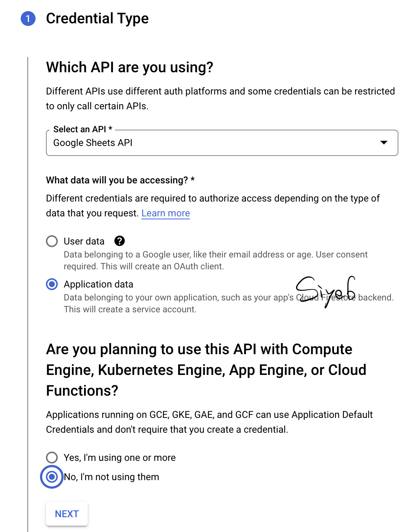Choose the Application data radio button

coord(52,284)
